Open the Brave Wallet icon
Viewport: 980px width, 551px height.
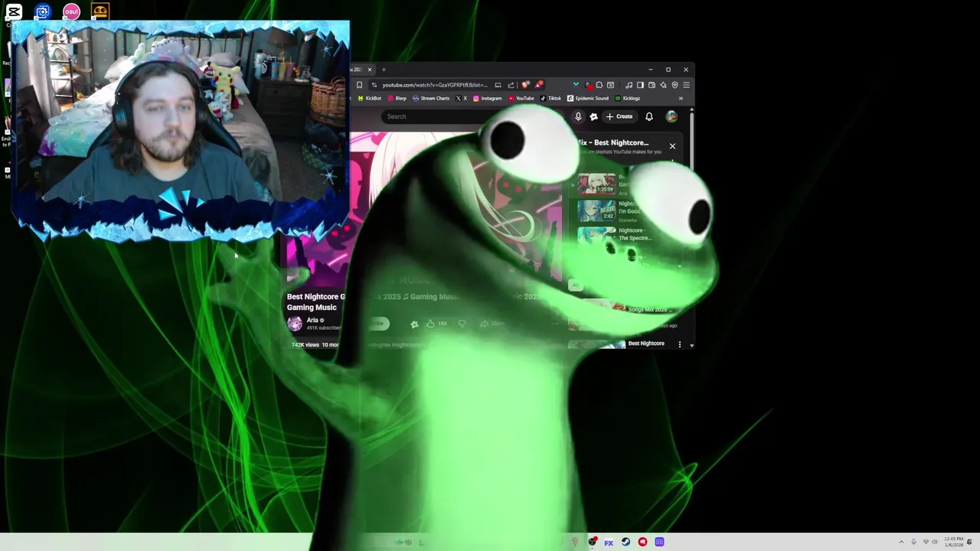tap(652, 85)
